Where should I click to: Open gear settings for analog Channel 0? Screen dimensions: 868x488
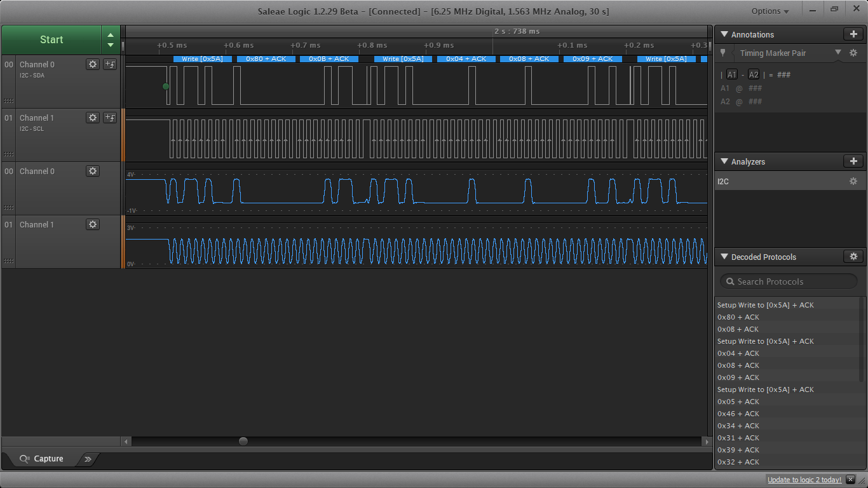pos(93,171)
